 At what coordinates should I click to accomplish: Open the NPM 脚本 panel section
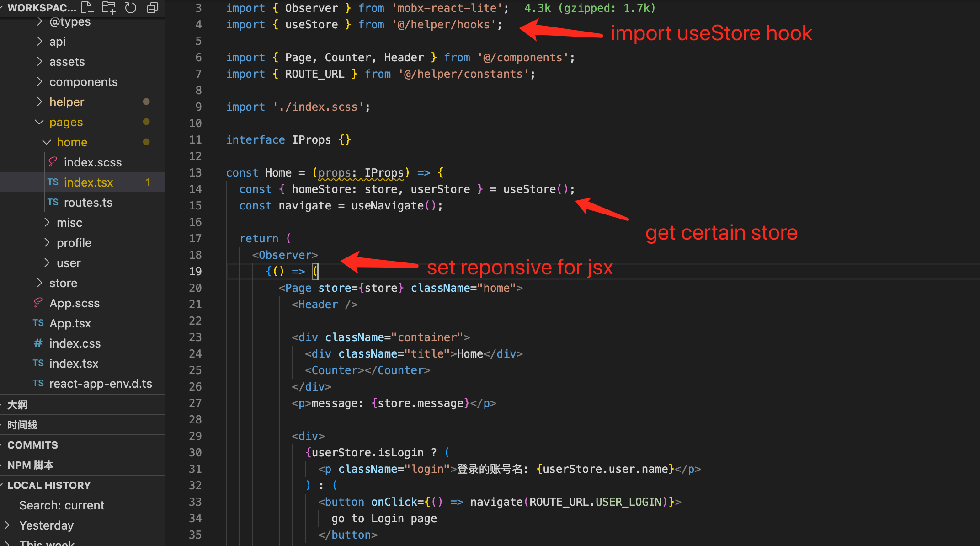pos(30,465)
